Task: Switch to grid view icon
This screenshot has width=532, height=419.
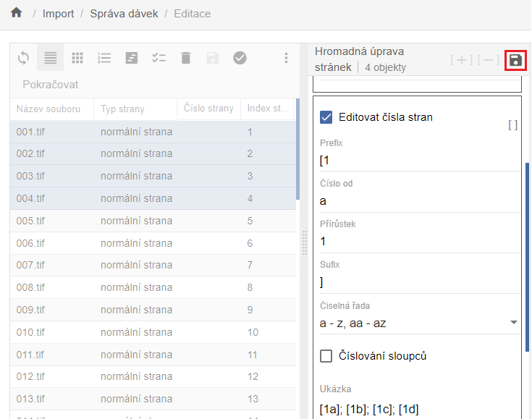Action: coord(77,58)
